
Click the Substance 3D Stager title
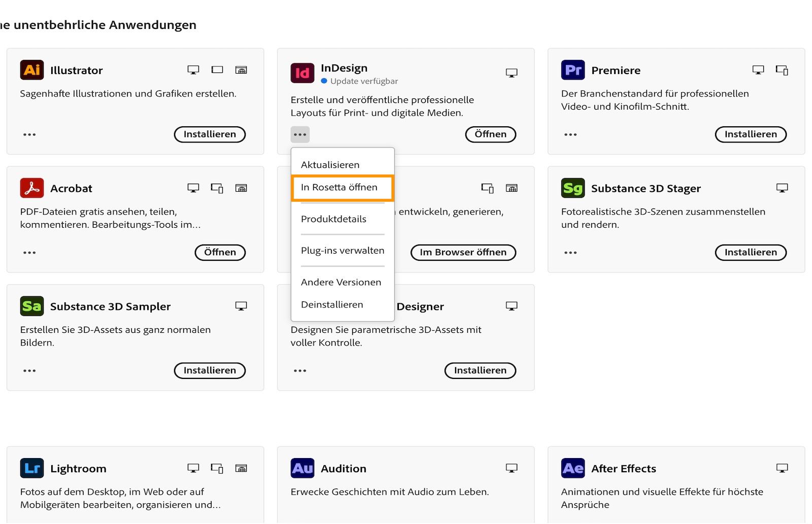646,189
